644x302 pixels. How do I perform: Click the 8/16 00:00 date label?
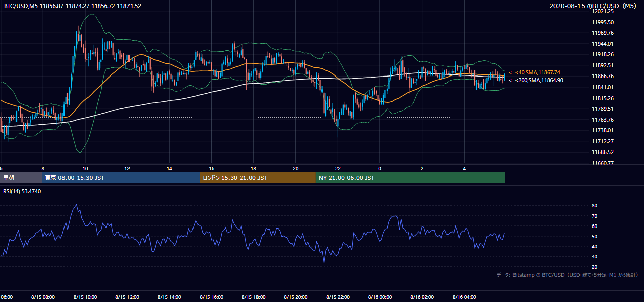tap(380, 297)
